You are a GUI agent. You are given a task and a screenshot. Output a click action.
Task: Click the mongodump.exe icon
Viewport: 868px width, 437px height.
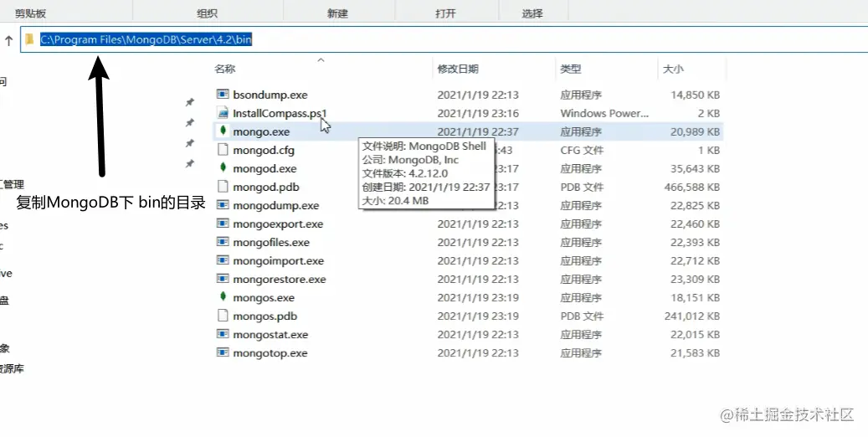pyautogui.click(x=223, y=205)
